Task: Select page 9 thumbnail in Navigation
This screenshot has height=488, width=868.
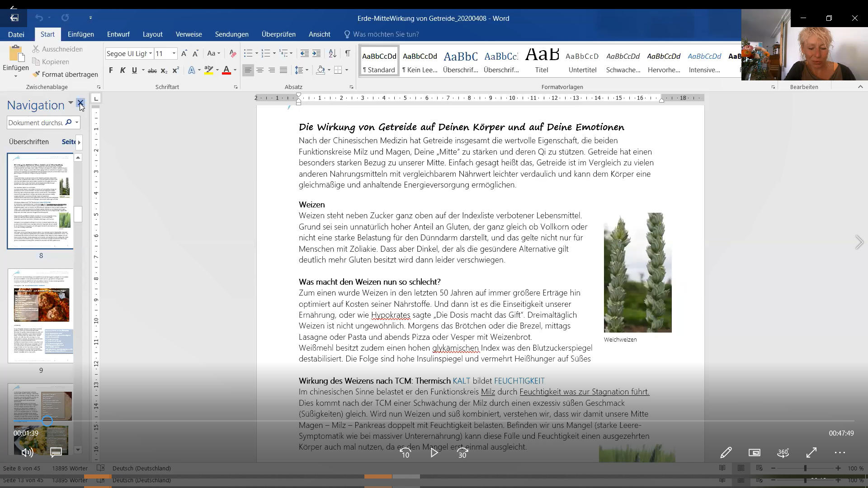Action: point(40,316)
